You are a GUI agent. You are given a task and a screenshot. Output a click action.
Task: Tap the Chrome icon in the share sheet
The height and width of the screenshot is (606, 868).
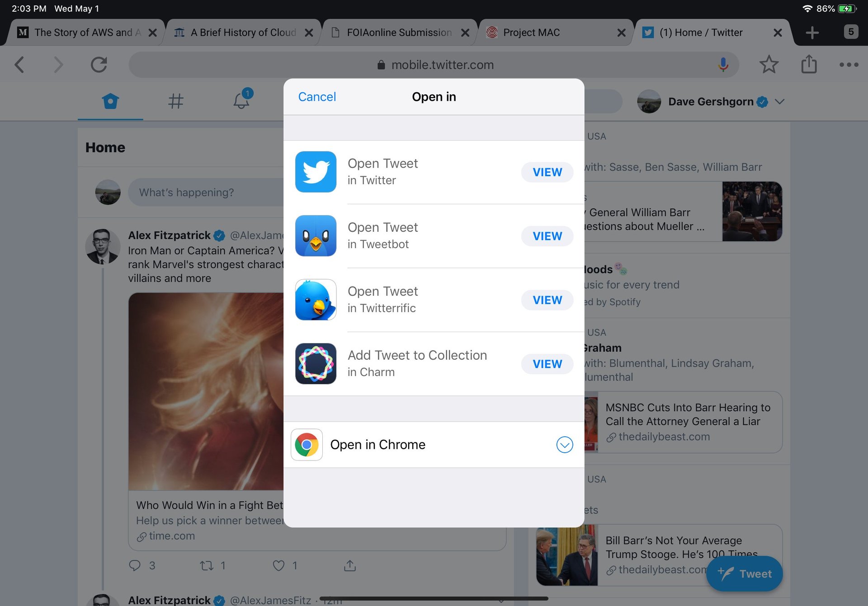tap(307, 445)
